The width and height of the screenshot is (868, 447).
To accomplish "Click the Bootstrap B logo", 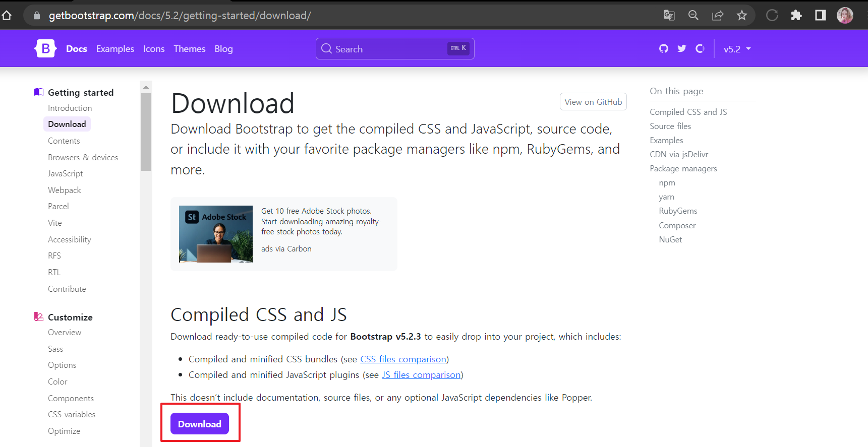I will pyautogui.click(x=45, y=48).
